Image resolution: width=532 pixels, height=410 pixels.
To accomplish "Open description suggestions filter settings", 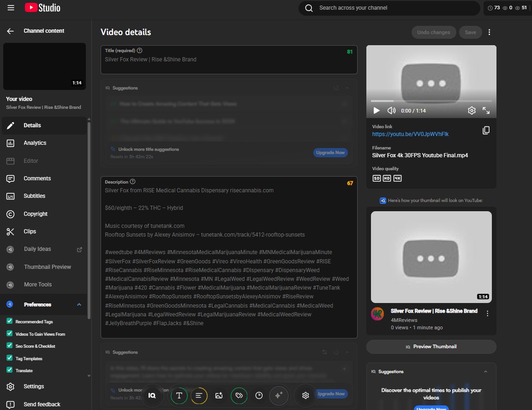I will 325,352.
